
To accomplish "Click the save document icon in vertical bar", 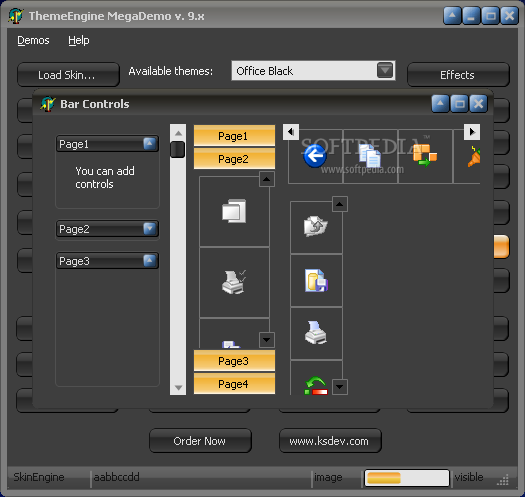I will pyautogui.click(x=316, y=280).
